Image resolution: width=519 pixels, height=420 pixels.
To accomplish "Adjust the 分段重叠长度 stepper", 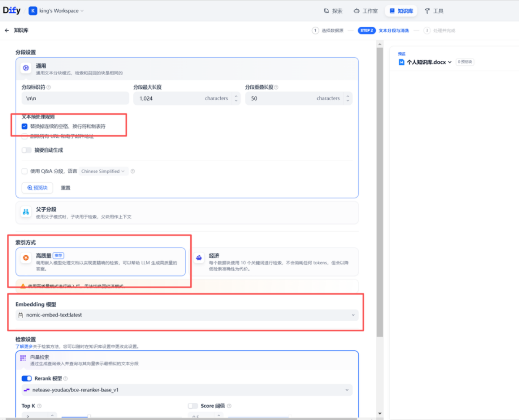I will (x=348, y=98).
